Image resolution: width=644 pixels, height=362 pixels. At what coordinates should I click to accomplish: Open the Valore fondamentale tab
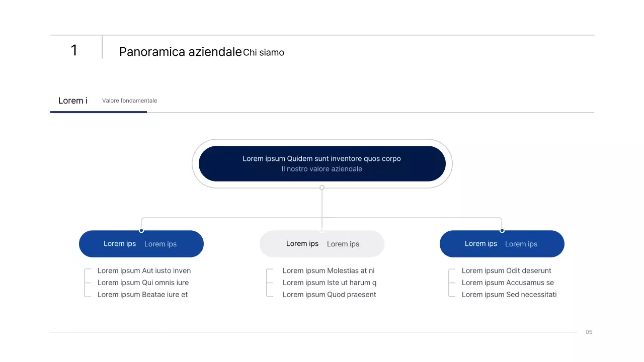pyautogui.click(x=129, y=101)
